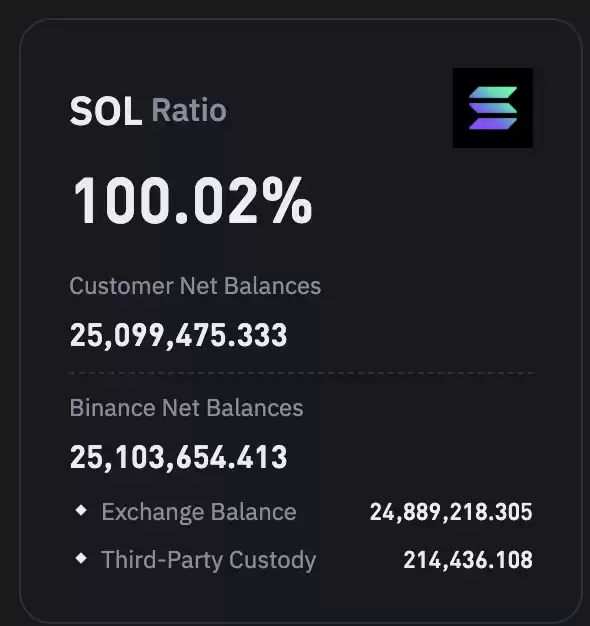This screenshot has width=590, height=626.
Task: Click the 100.02% ratio figure
Action: pos(192,200)
